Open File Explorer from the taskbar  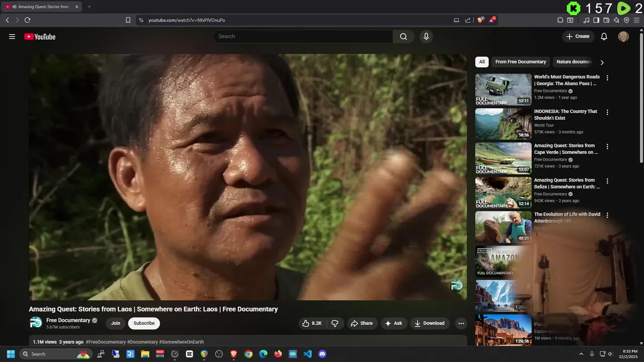(145, 354)
